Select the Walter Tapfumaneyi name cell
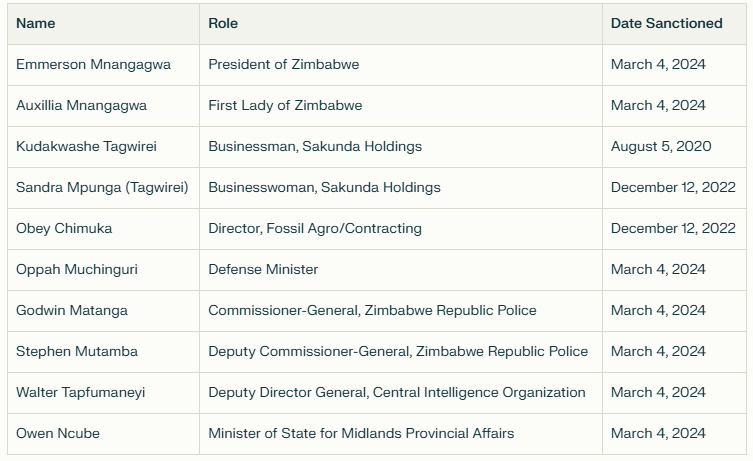753x461 pixels. click(80, 392)
